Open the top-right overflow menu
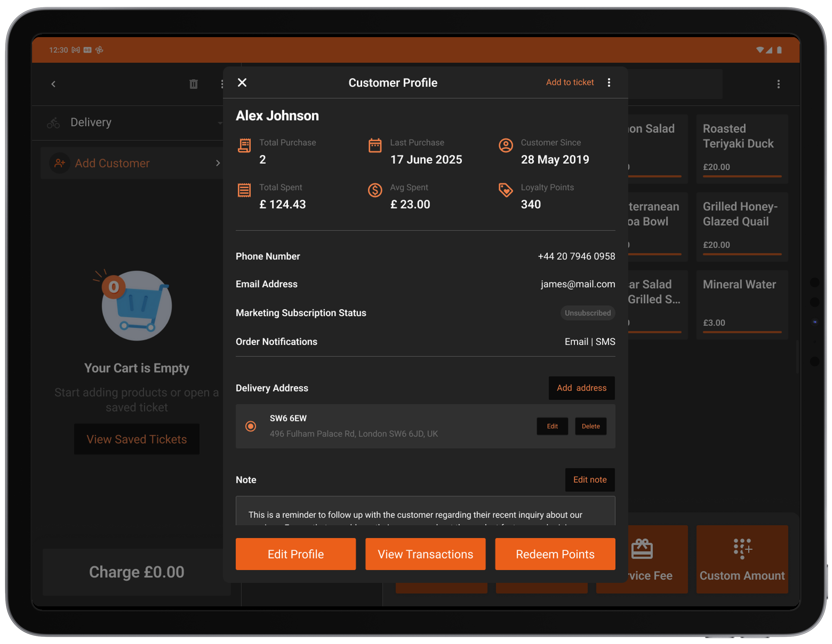 pos(778,84)
